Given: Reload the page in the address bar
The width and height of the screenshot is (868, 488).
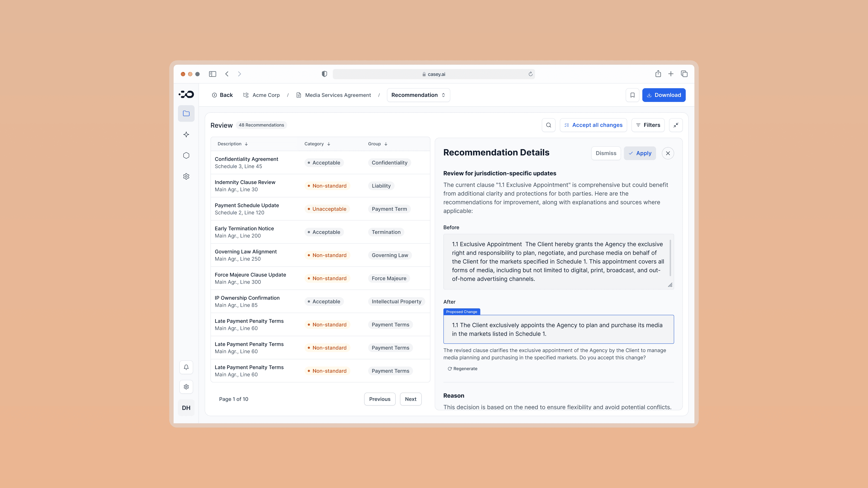Looking at the screenshot, I should click(530, 74).
